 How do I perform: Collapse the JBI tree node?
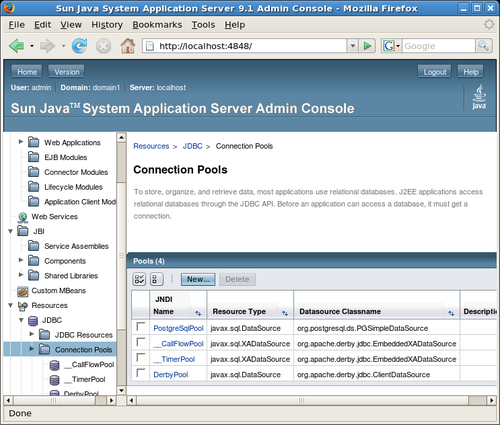click(11, 231)
